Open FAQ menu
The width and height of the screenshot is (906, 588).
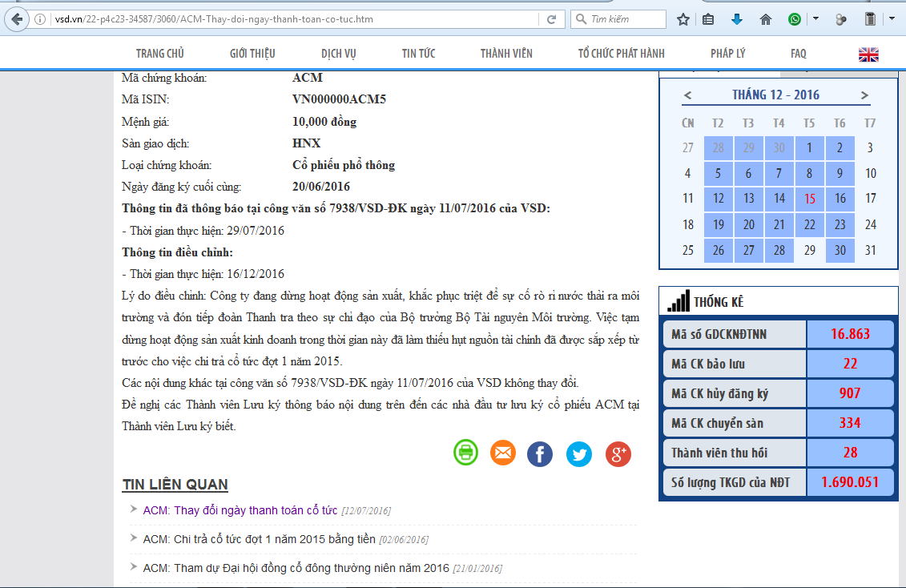[799, 54]
